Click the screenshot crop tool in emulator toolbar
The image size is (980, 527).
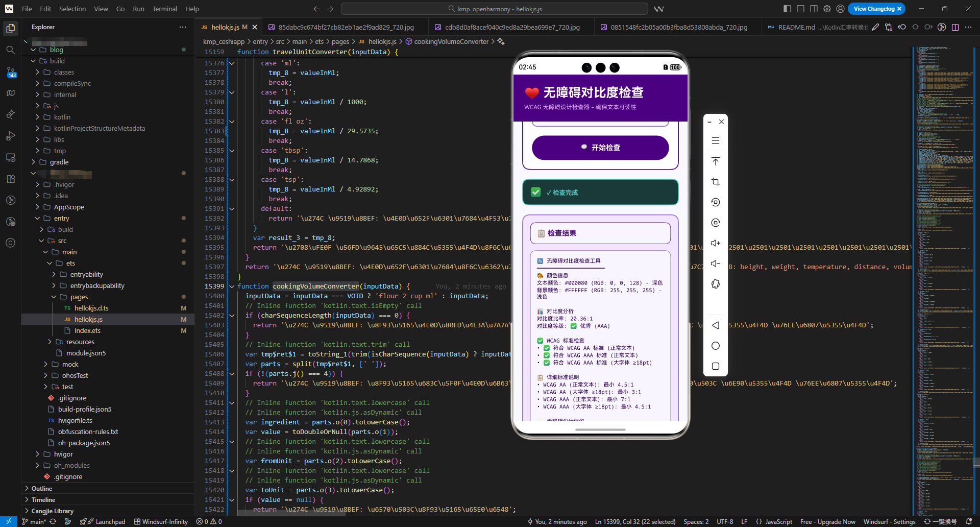(x=716, y=182)
